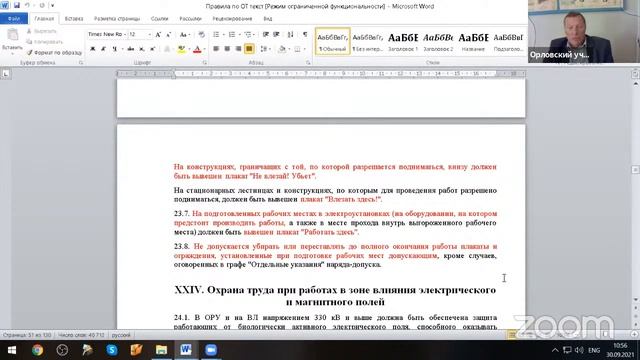Viewport: 640px width, 360px height.
Task: Paste from the clipboard
Action: (x=12, y=40)
